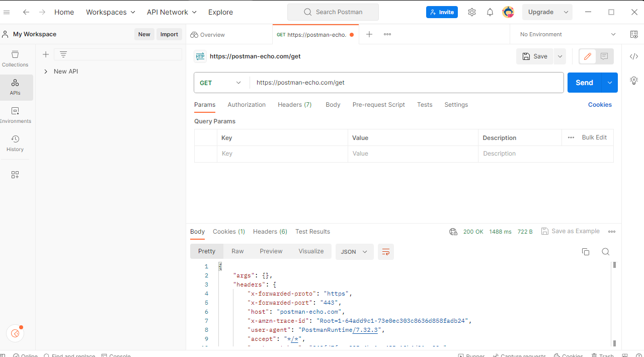This screenshot has width=644, height=357.
Task: Open the lightbulb info panel
Action: point(634,81)
